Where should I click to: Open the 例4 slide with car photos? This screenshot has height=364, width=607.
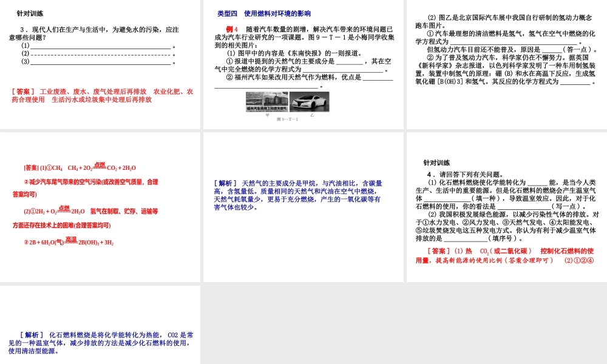pos(303,64)
